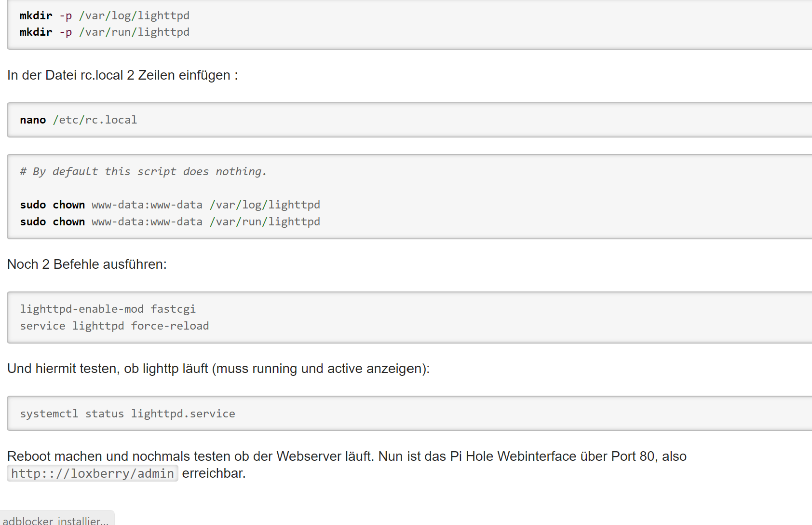Image resolution: width=812 pixels, height=525 pixels.
Task: Click the first mkdir /var/log/lighttpd line
Action: pyautogui.click(x=105, y=15)
